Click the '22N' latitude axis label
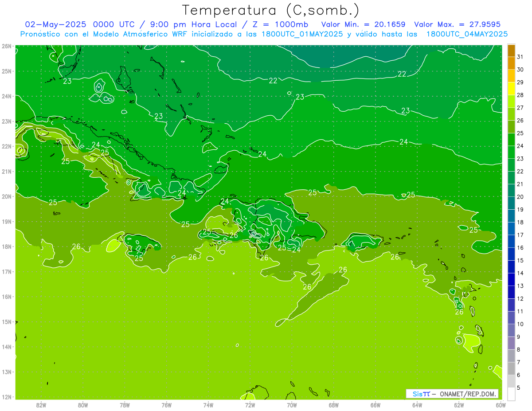The image size is (532, 411). click(x=6, y=146)
